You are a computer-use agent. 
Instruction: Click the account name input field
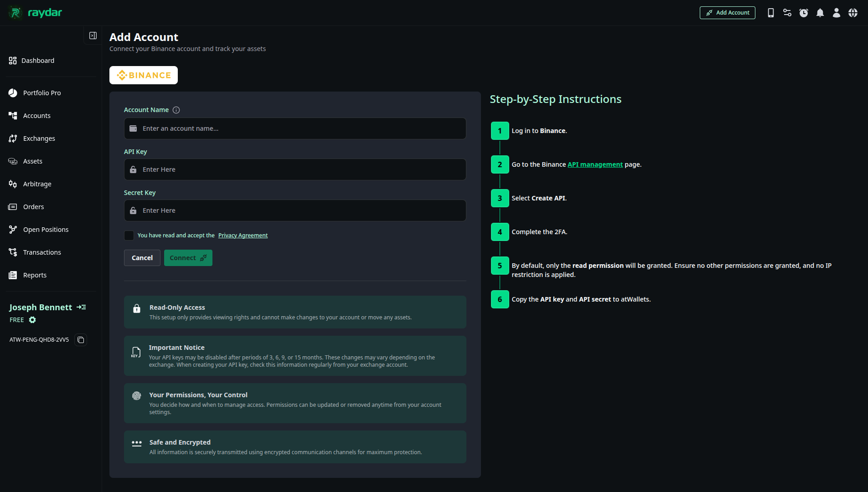(295, 128)
